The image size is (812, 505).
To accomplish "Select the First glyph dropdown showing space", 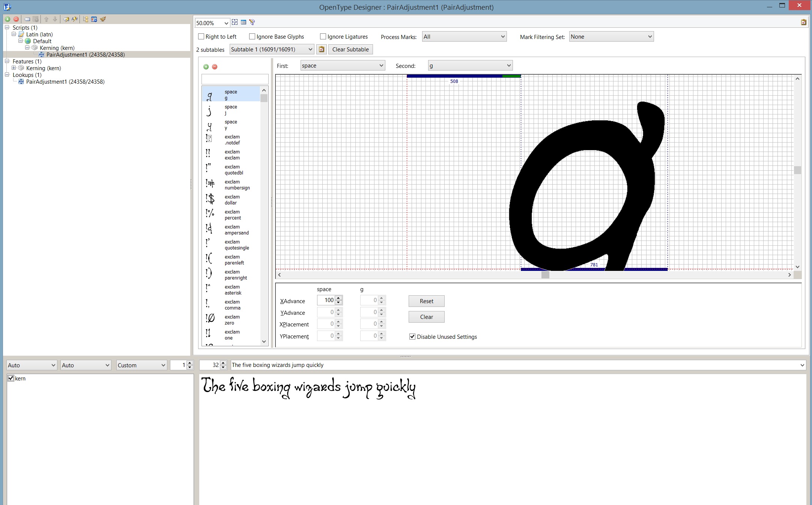I will coord(340,65).
